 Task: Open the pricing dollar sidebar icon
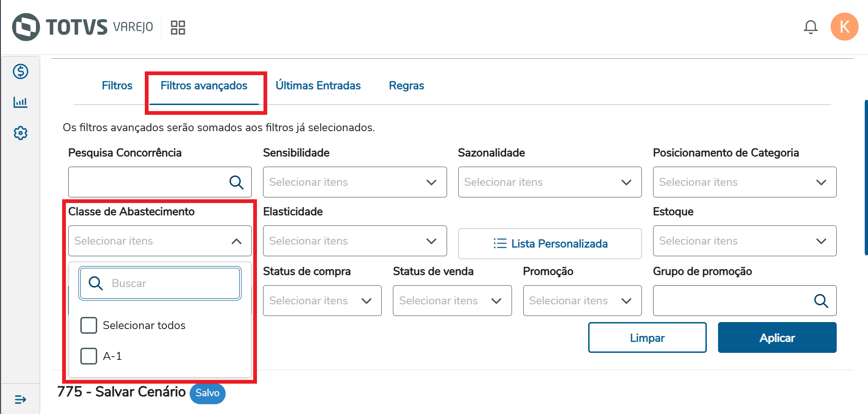(21, 71)
